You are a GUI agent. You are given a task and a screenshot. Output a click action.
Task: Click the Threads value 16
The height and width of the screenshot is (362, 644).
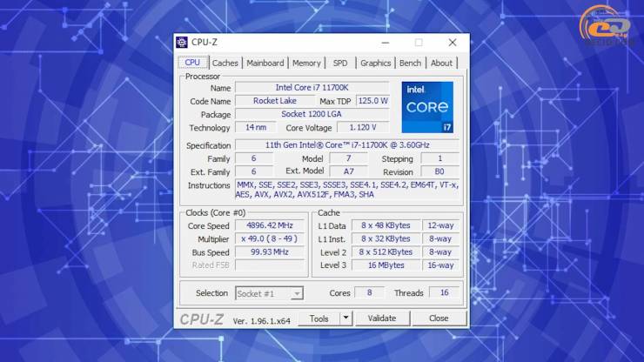coord(444,292)
